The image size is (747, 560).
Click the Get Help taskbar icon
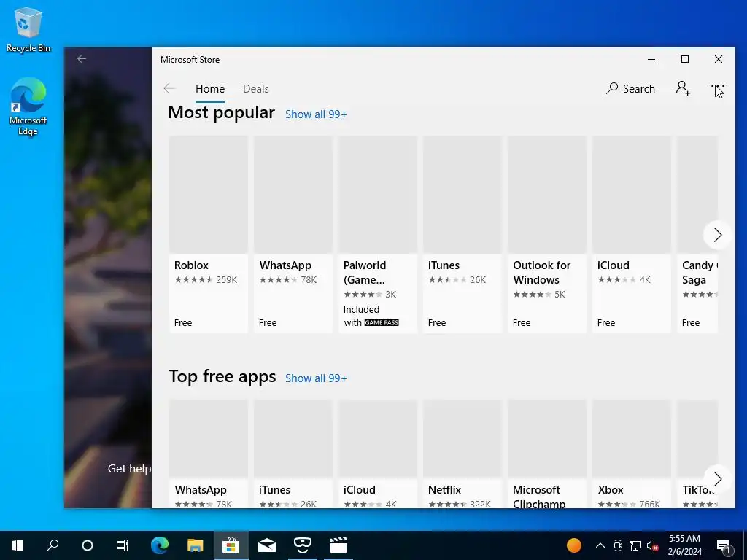tap(303, 545)
